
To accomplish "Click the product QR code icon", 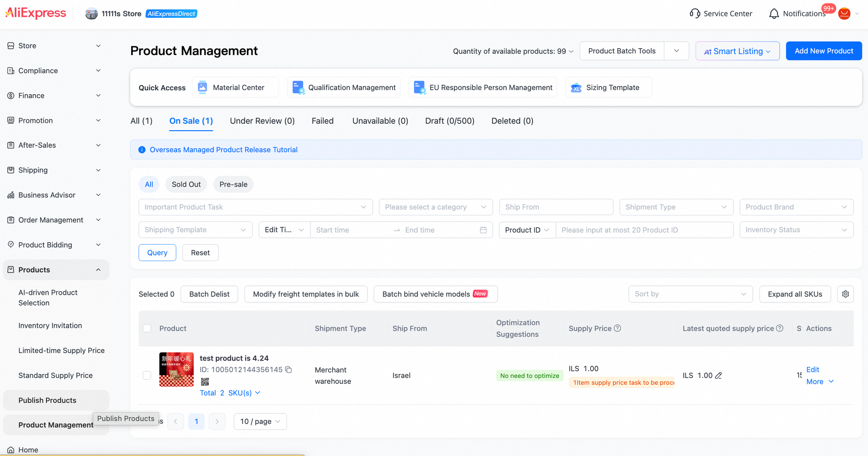I will point(205,382).
